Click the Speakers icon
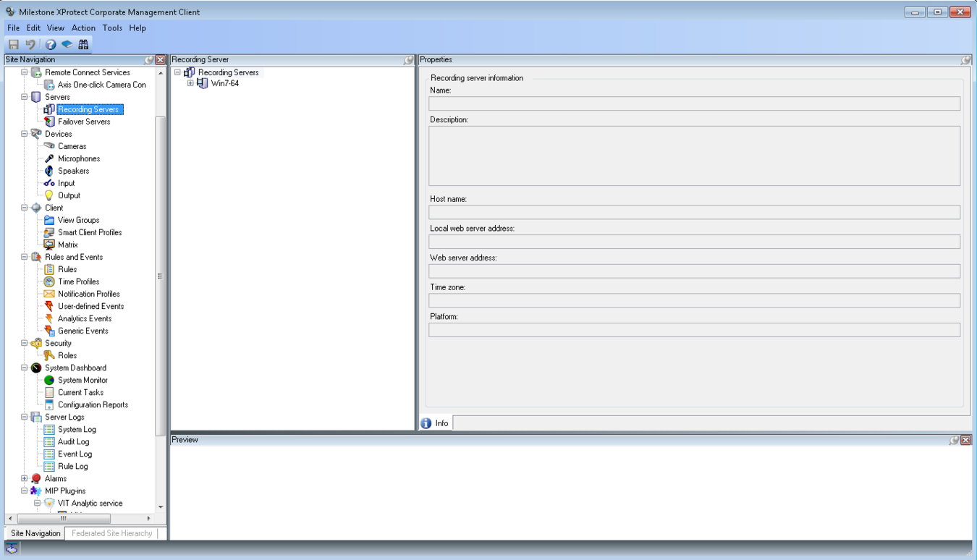The height and width of the screenshot is (560, 977). pyautogui.click(x=49, y=171)
